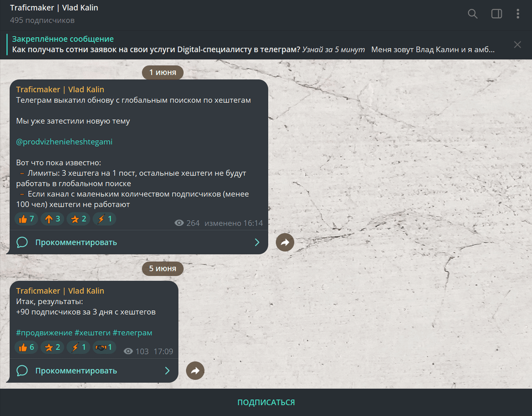This screenshot has width=532, height=416.
Task: Toggle handshake reaction on June 5 post
Action: point(105,347)
